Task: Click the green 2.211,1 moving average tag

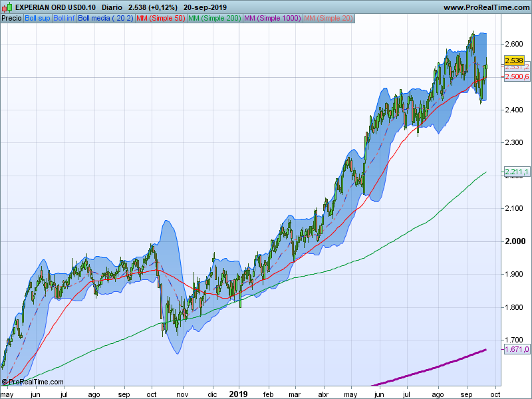Action: (x=517, y=172)
